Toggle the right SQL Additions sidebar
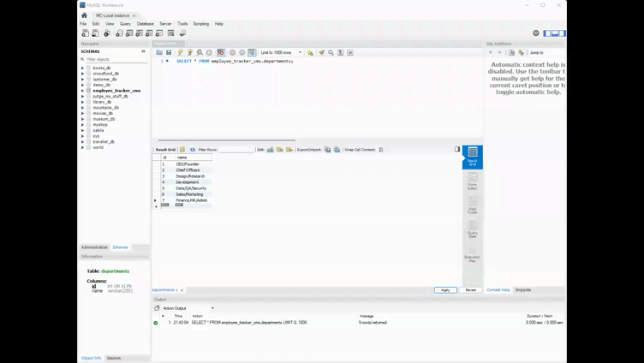644x363 pixels. point(563,33)
